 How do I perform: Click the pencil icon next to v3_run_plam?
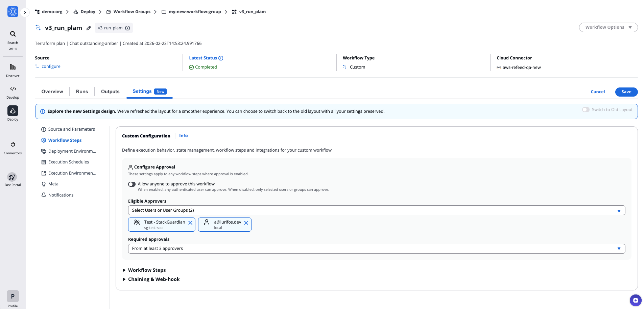[x=88, y=28]
